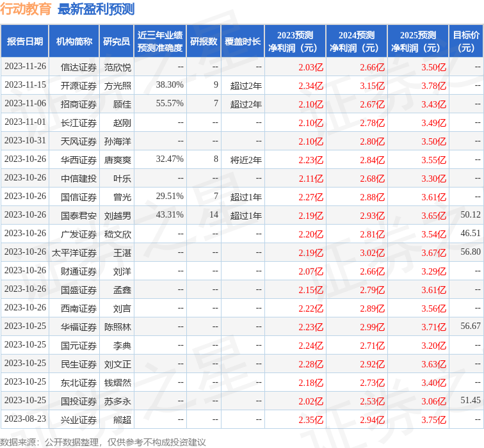Click researcher name 顾佳
The height and width of the screenshot is (448, 484).
122,104
